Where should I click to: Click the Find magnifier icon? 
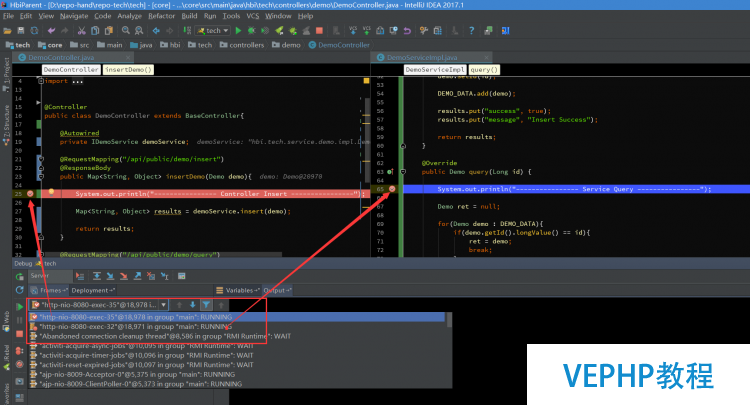click(x=126, y=31)
